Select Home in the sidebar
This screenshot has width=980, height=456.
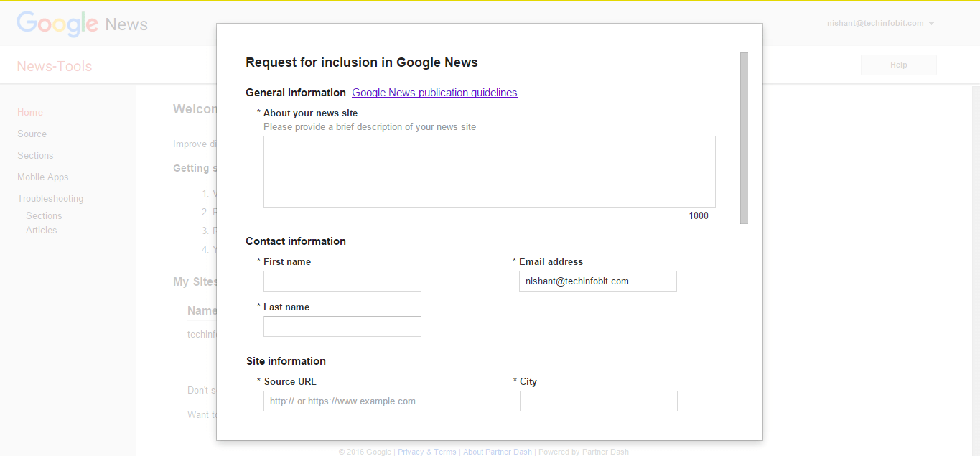click(29, 112)
